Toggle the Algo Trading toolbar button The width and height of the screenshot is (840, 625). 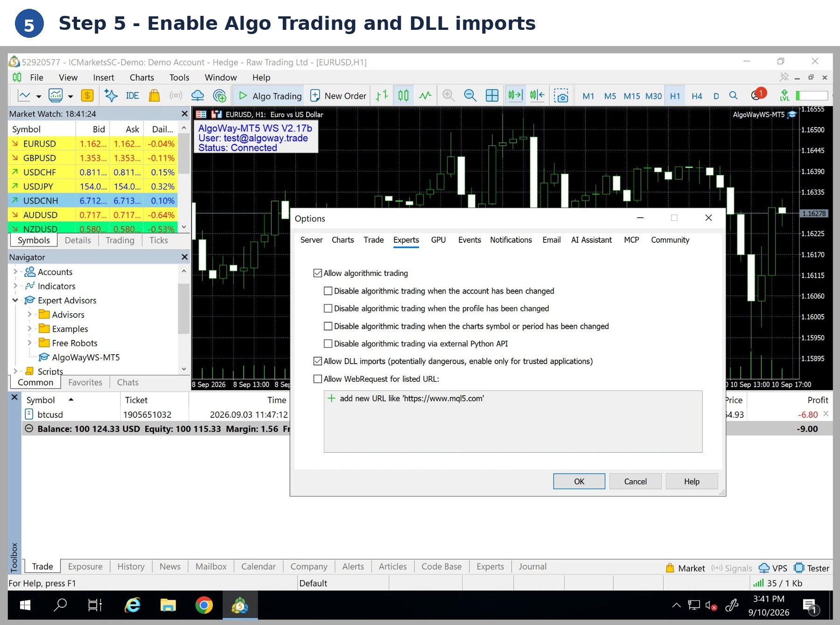pos(270,96)
